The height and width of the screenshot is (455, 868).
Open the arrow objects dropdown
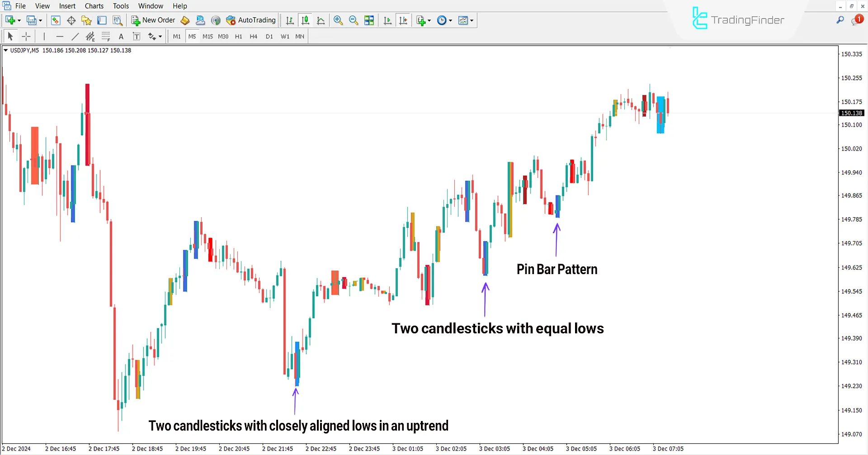[x=160, y=36]
